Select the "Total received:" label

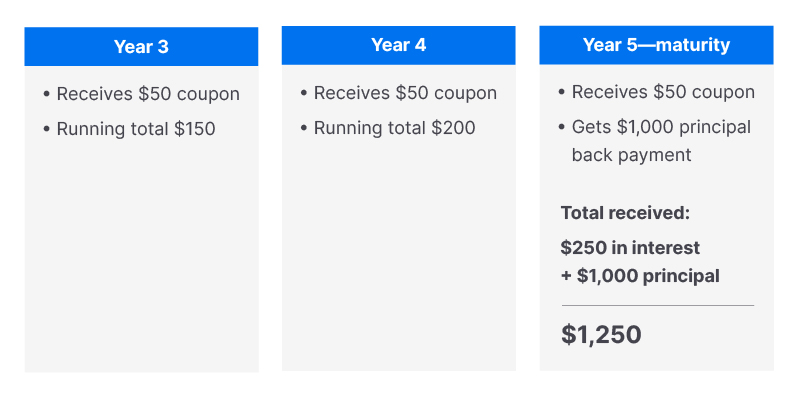626,212
